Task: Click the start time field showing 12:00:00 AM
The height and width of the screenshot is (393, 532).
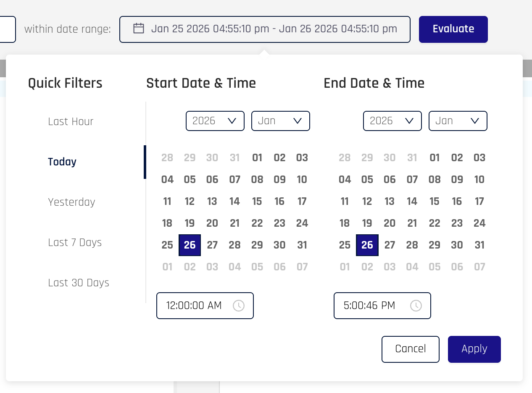Action: tap(194, 306)
